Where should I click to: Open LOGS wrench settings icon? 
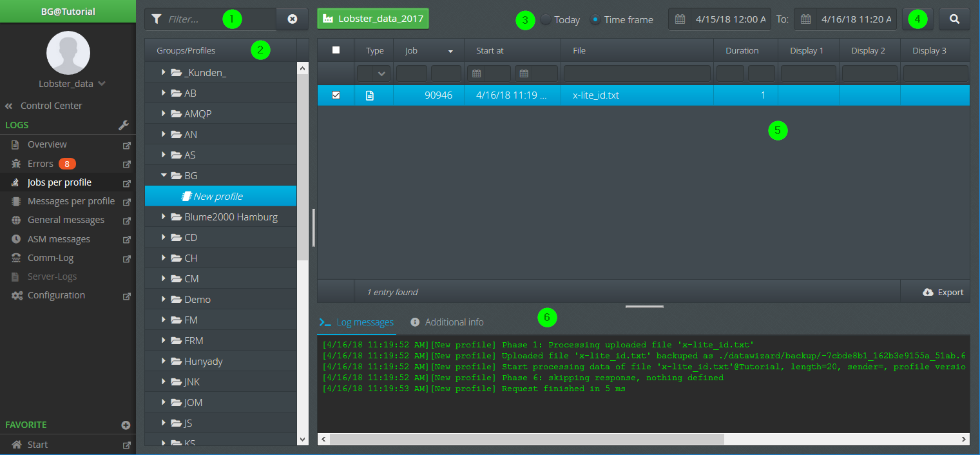[125, 125]
